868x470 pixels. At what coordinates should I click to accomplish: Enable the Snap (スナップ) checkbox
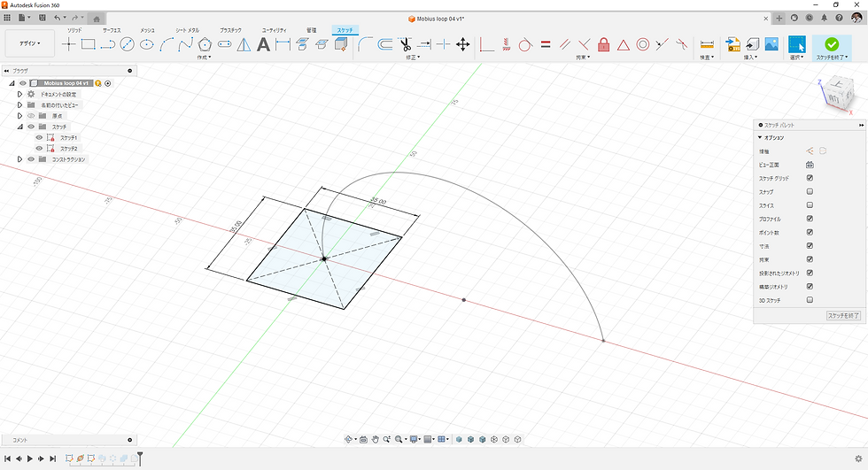(810, 191)
